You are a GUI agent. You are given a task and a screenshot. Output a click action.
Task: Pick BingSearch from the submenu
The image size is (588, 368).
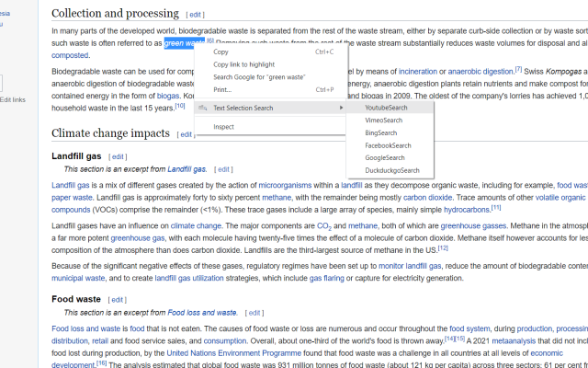coord(390,132)
